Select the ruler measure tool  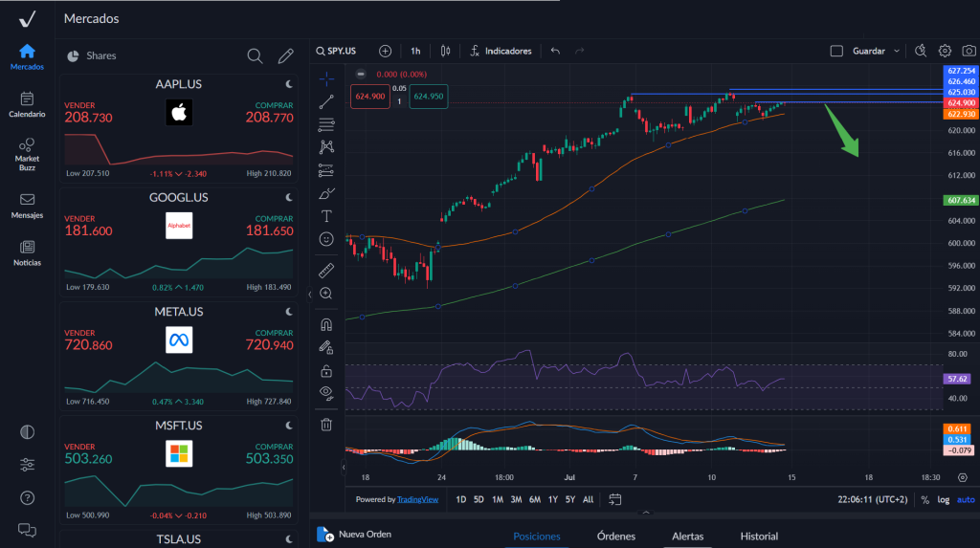tap(326, 271)
